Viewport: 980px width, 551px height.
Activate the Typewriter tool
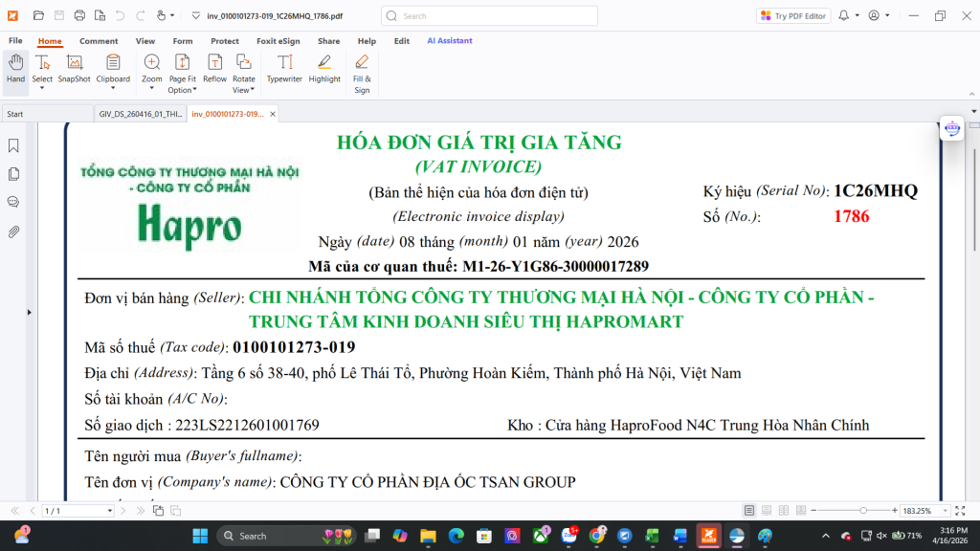point(284,68)
